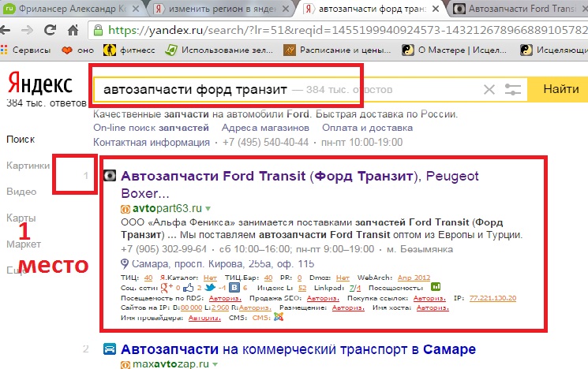Clear the search query with the X

point(489,90)
